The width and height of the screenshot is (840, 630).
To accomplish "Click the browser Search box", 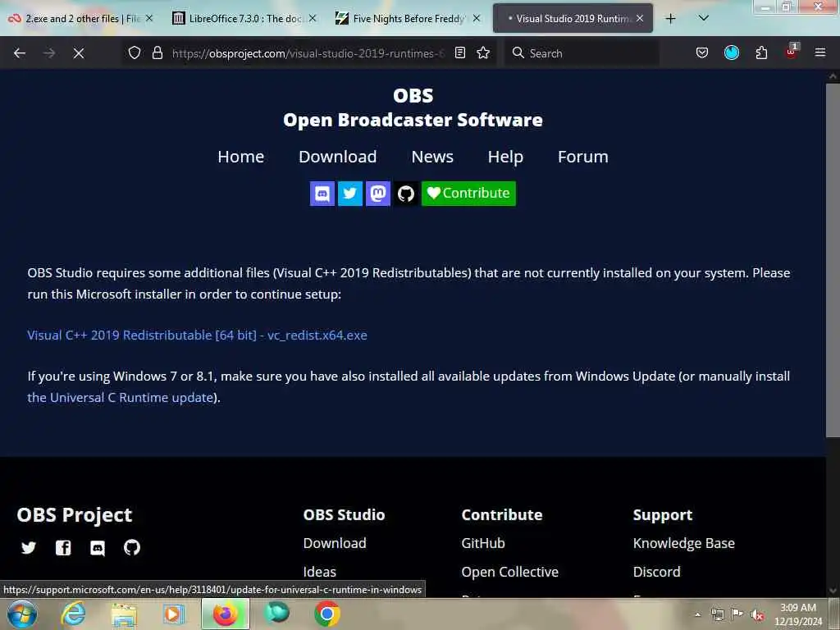I will tap(582, 53).
